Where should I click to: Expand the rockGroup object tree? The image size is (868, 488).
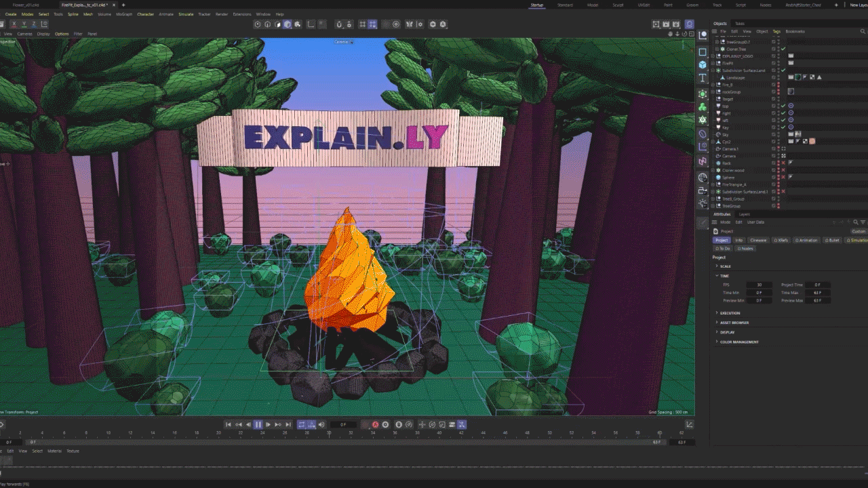(x=713, y=91)
